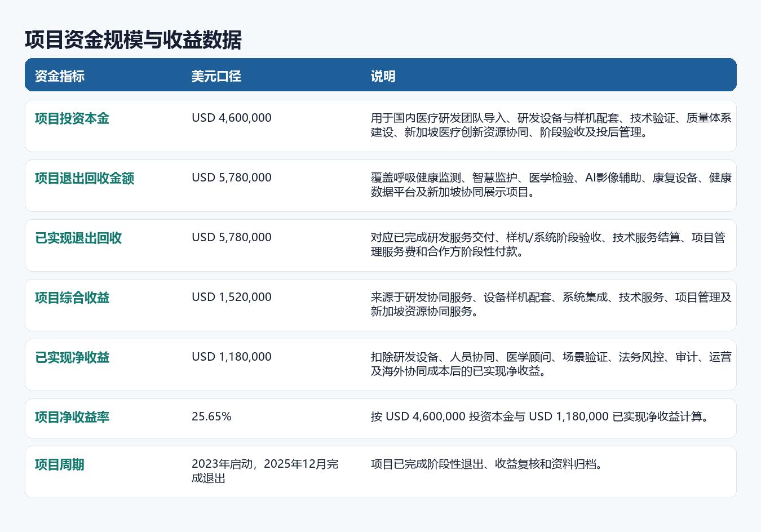Click the title 项目资金规模与收益数据
This screenshot has width=761, height=532.
[x=133, y=40]
